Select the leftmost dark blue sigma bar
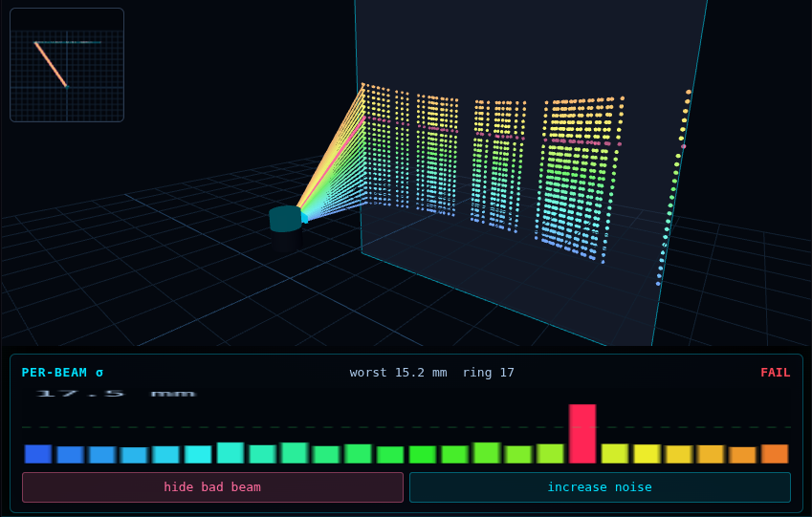The width and height of the screenshot is (812, 517). point(38,454)
